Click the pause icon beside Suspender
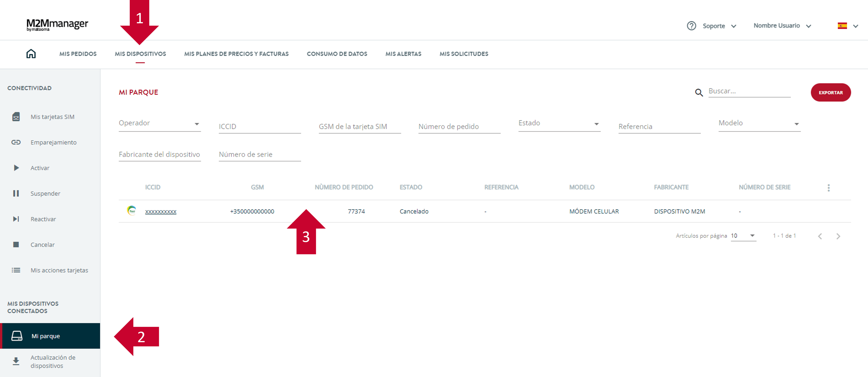 point(16,193)
